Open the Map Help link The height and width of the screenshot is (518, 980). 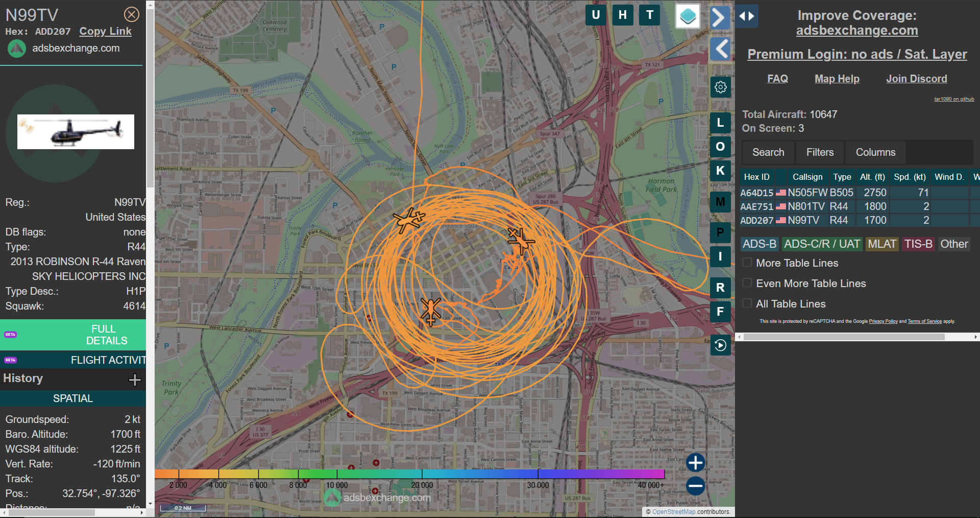coord(837,79)
